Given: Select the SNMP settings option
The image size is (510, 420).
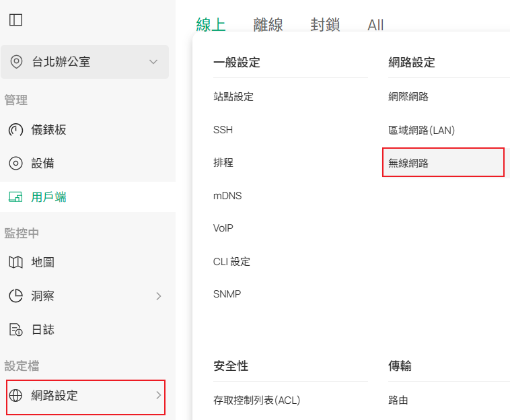Looking at the screenshot, I should tap(227, 294).
